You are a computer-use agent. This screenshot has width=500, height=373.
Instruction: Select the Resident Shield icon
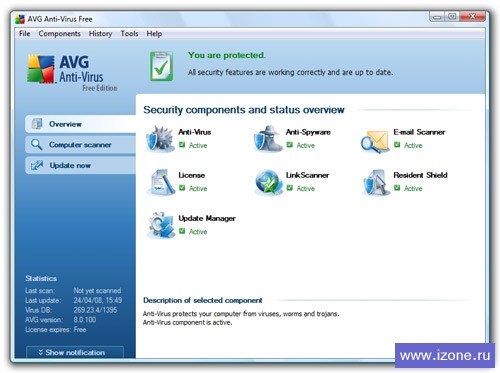pos(376,182)
